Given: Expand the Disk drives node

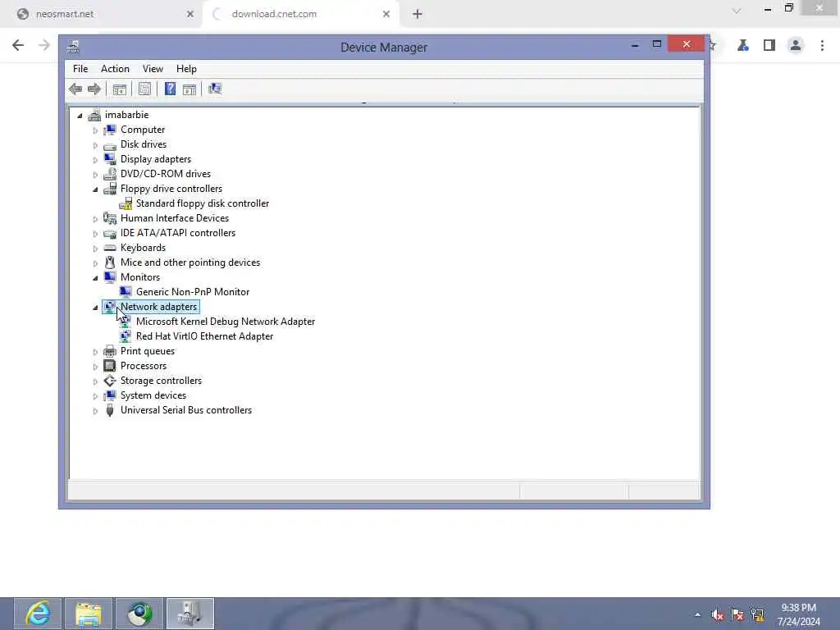Looking at the screenshot, I should 95,145.
